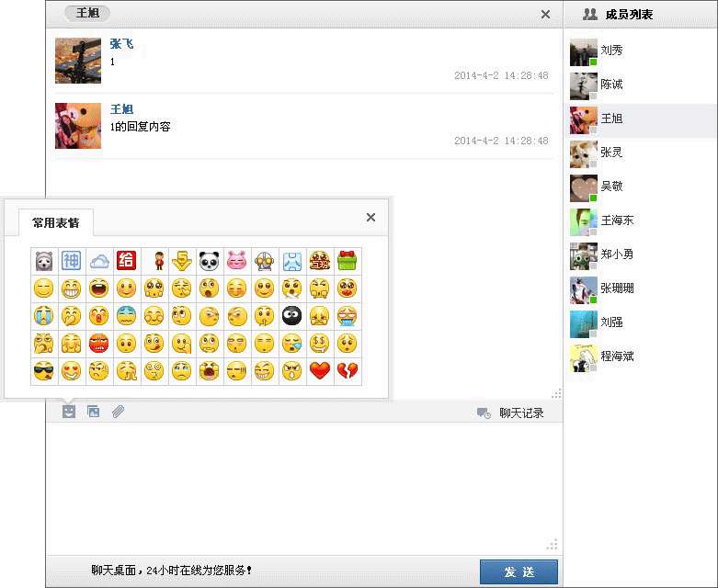Select the 王旭 chat tab
The image size is (718, 588).
pos(87,14)
